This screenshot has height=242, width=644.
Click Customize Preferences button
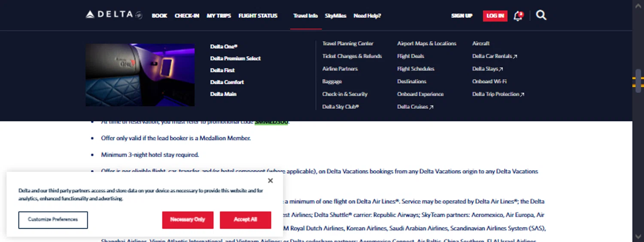(53, 220)
